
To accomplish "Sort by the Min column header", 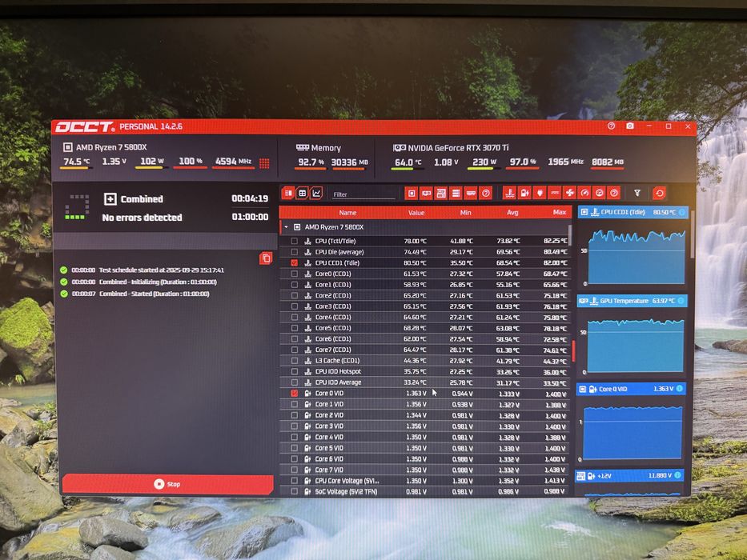I will point(465,212).
